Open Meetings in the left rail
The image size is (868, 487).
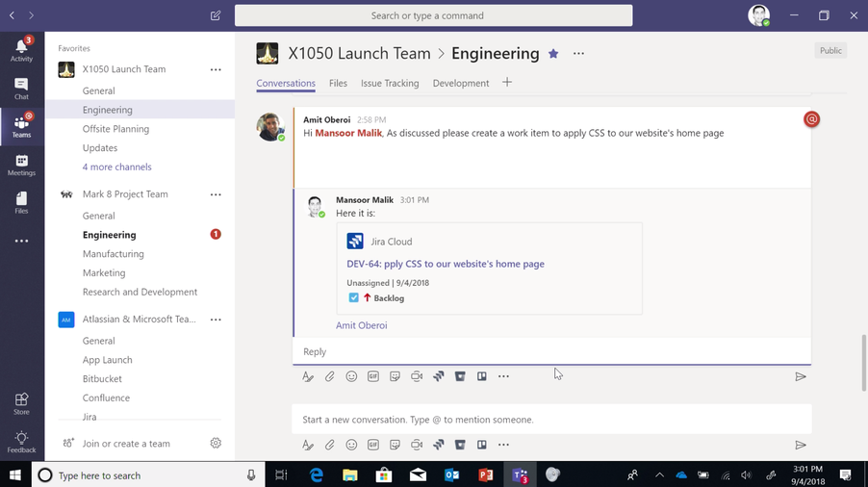[21, 165]
